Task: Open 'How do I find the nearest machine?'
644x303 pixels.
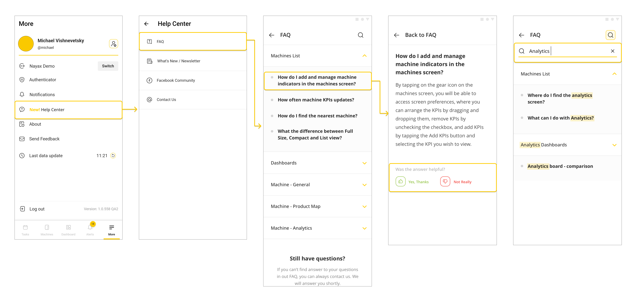Action: tap(317, 116)
